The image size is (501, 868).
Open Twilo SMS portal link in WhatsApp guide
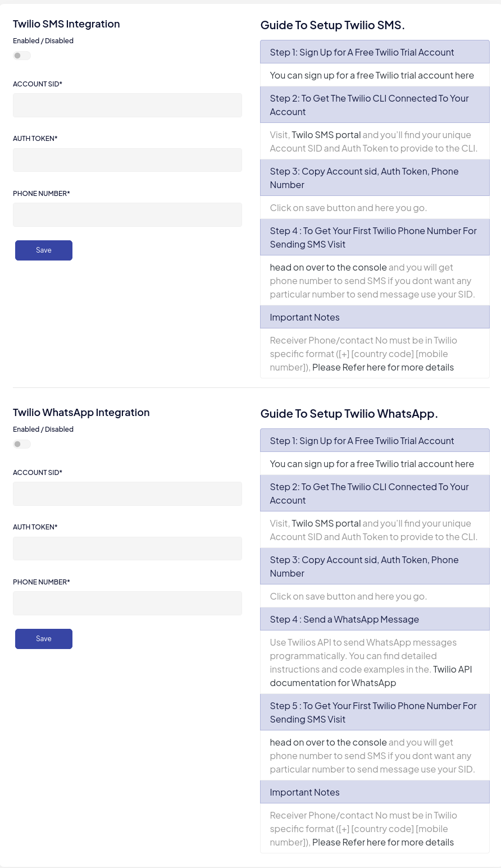[326, 523]
